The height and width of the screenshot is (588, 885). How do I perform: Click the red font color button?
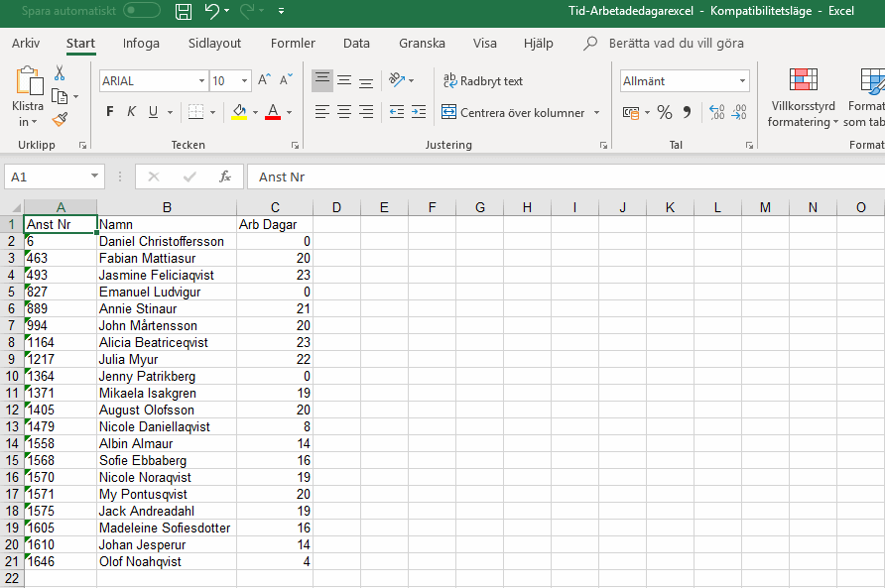[273, 112]
